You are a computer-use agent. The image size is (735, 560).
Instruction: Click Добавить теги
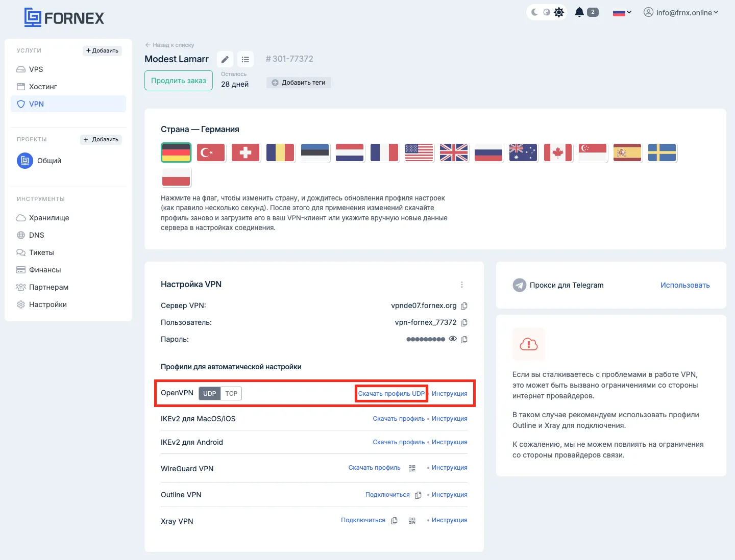[299, 83]
